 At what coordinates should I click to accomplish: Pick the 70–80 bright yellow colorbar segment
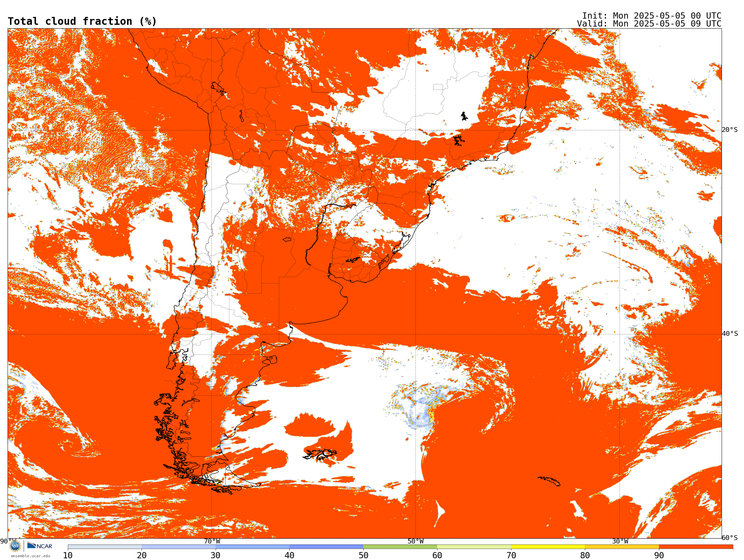coord(548,547)
